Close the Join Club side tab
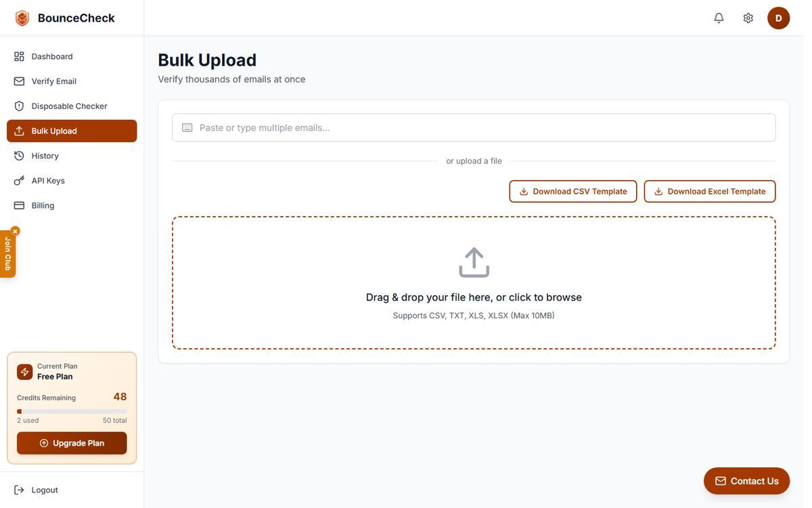This screenshot has width=812, height=508. (15, 231)
